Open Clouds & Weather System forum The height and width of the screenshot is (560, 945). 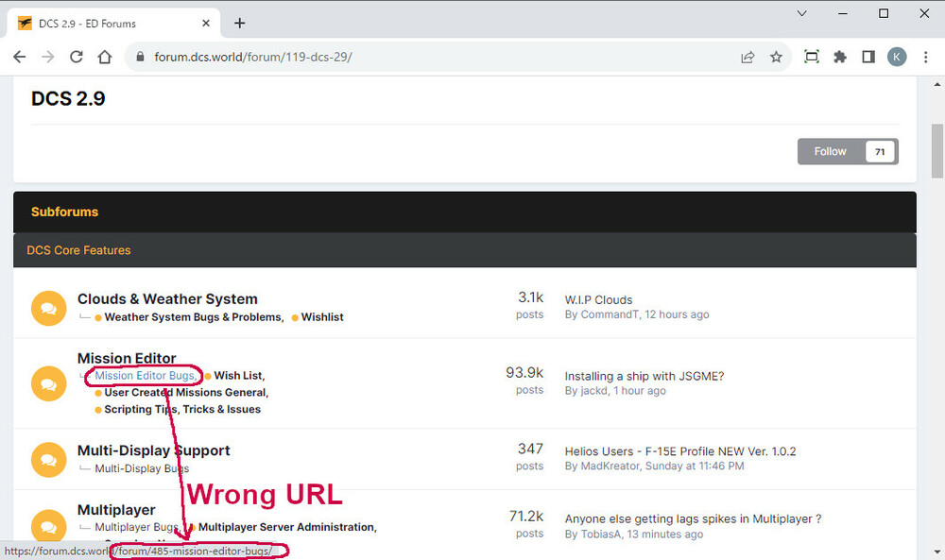(x=167, y=299)
